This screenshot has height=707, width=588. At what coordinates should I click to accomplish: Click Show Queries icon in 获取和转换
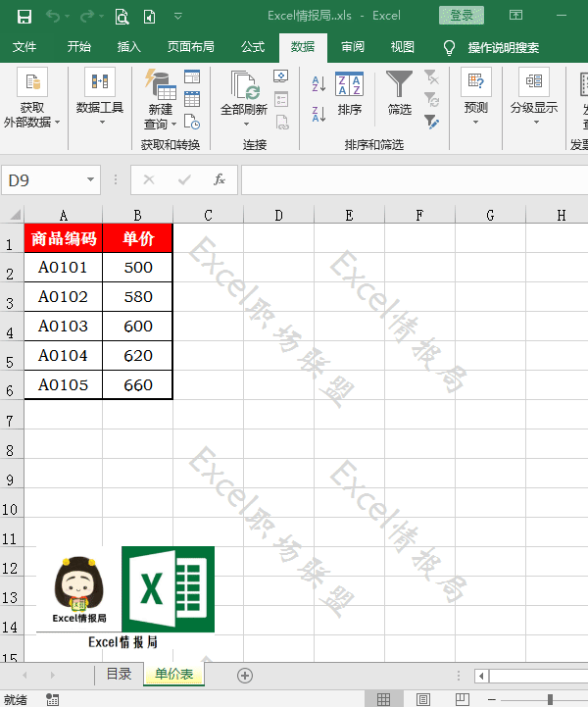pos(192,76)
